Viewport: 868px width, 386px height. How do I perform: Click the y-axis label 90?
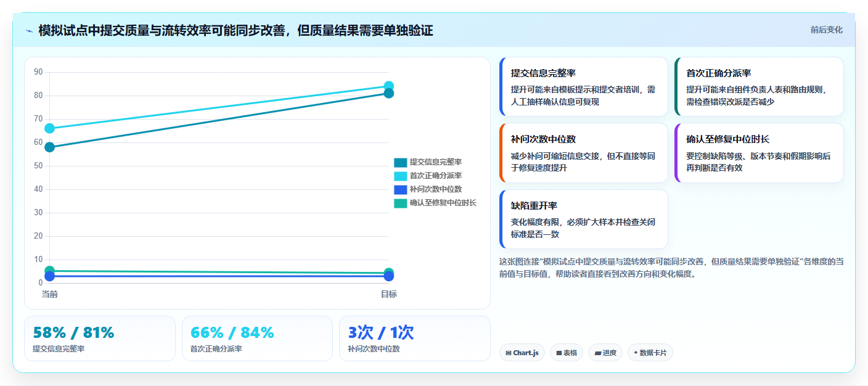coord(38,72)
